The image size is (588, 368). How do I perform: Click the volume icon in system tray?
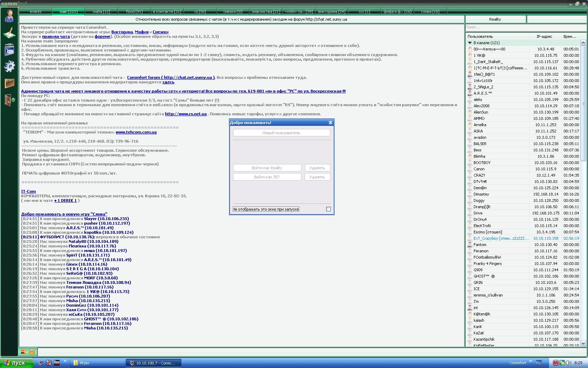568,363
